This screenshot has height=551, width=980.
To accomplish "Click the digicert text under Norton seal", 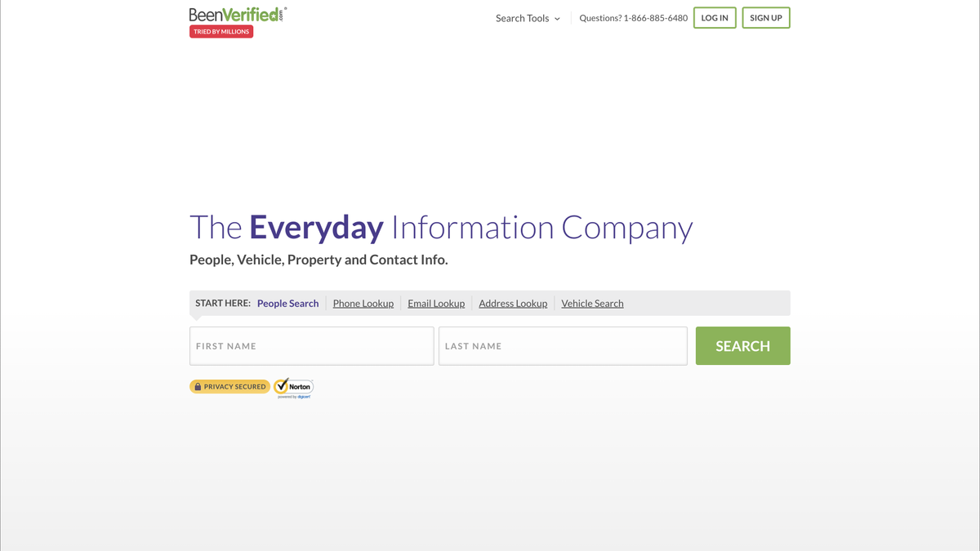I will 304,396.
